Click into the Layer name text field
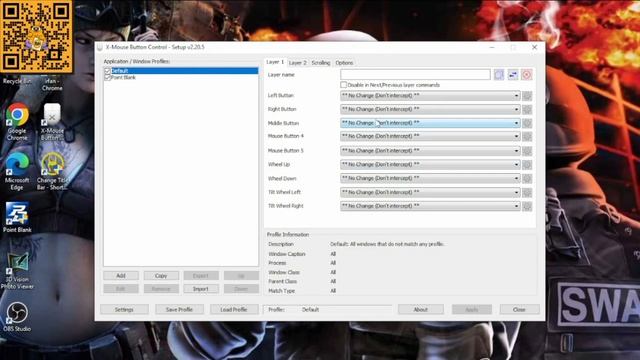Image resolution: width=640 pixels, height=360 pixels. pyautogui.click(x=415, y=75)
